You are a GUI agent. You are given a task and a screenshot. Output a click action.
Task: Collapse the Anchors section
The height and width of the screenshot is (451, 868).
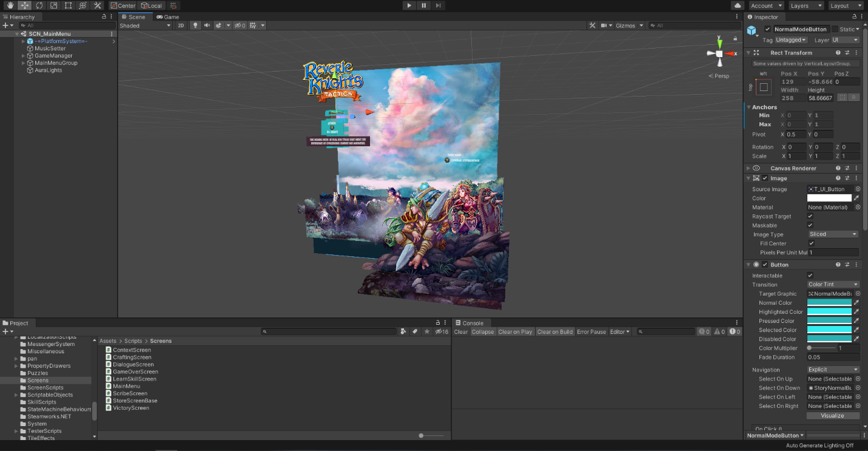pyautogui.click(x=749, y=107)
